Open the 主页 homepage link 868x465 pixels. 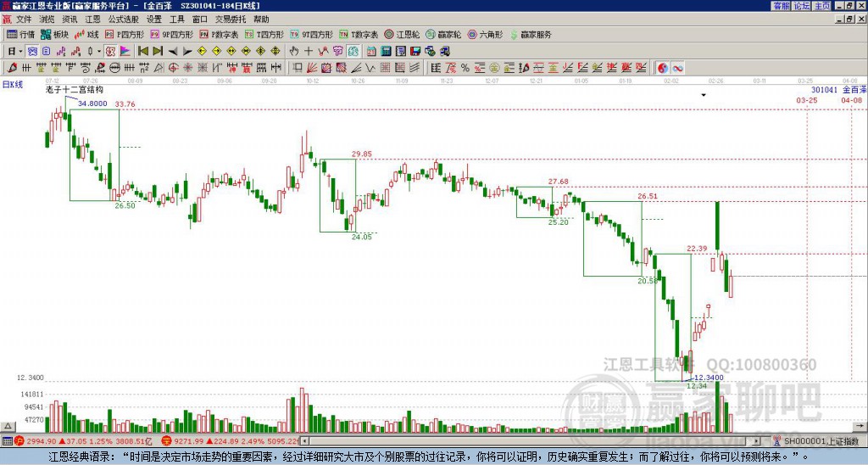(x=822, y=6)
